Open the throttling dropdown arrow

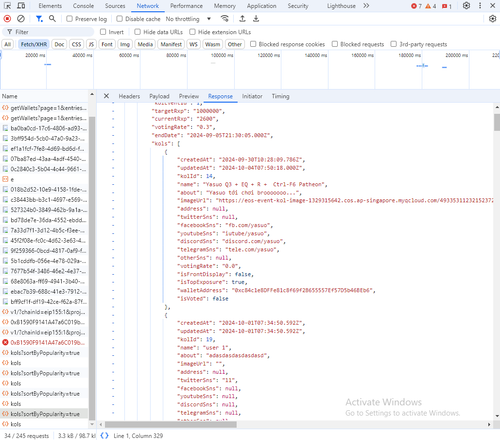click(209, 19)
